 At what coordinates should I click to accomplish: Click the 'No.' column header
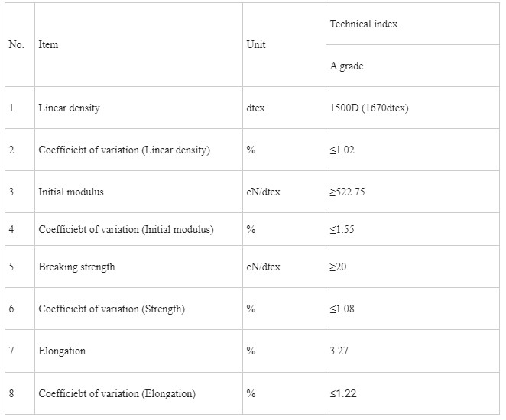[17, 45]
